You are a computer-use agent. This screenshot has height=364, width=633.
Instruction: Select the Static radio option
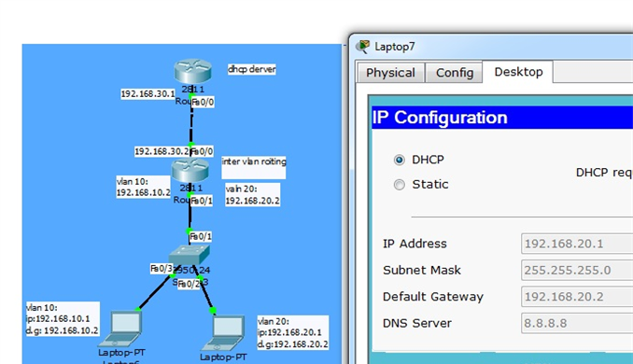click(400, 185)
